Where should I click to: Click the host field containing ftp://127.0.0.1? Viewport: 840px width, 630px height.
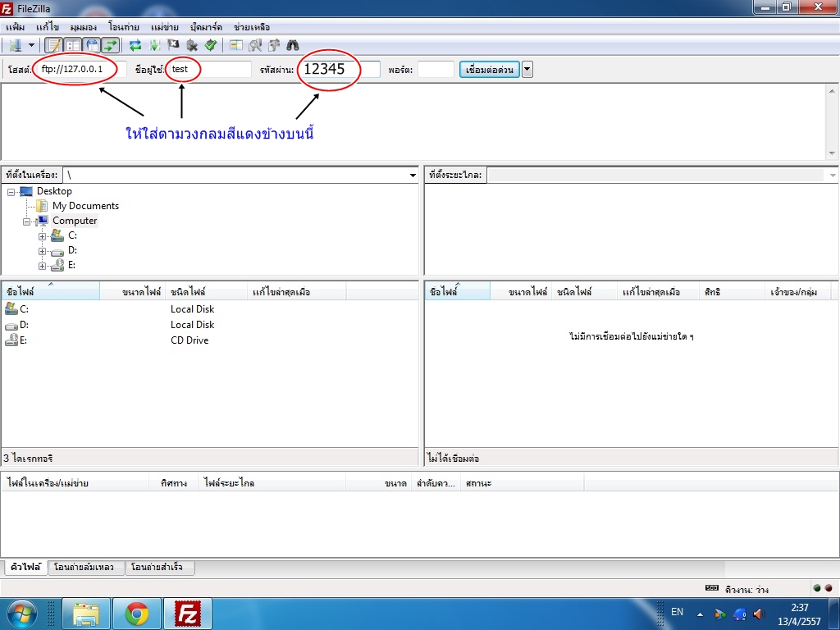[x=81, y=69]
